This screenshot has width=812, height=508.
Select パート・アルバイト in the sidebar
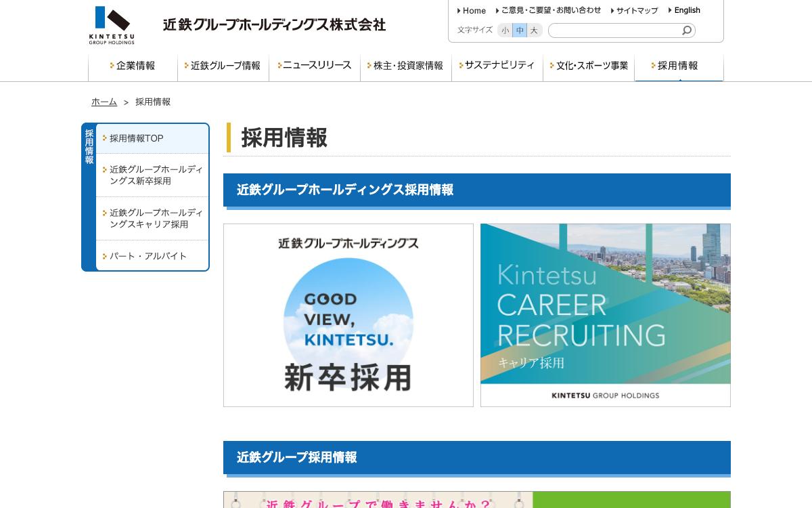(x=152, y=256)
